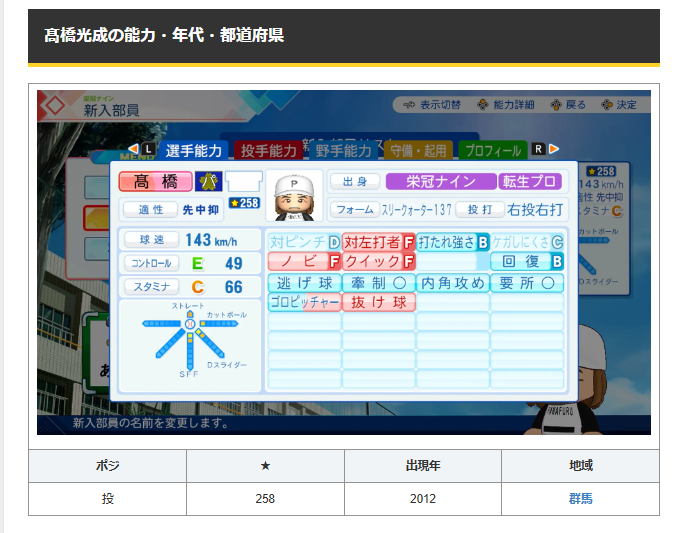Click the 右投右打 handedness text
684x533 pixels.
(x=535, y=210)
